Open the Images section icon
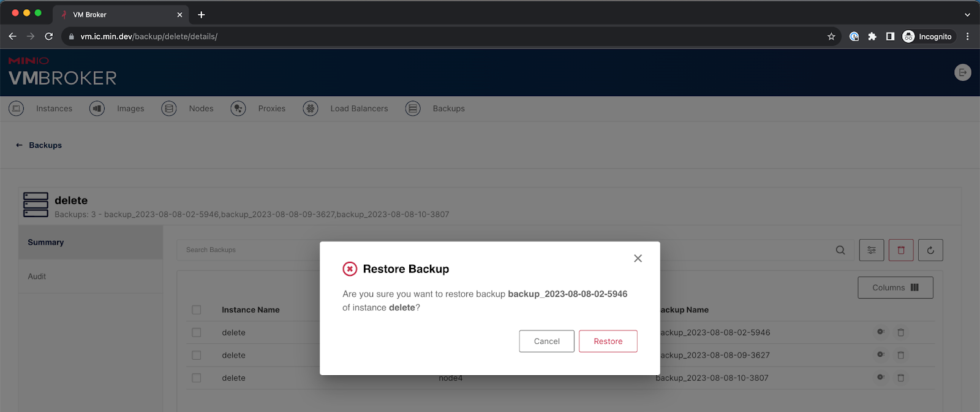 (97, 109)
